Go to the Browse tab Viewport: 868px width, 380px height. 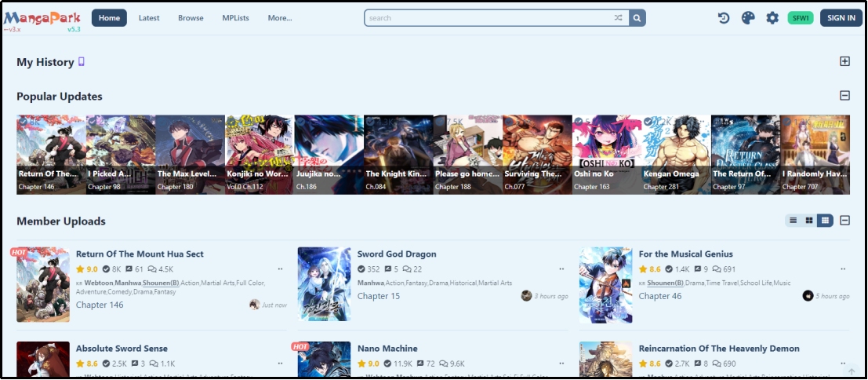[191, 18]
